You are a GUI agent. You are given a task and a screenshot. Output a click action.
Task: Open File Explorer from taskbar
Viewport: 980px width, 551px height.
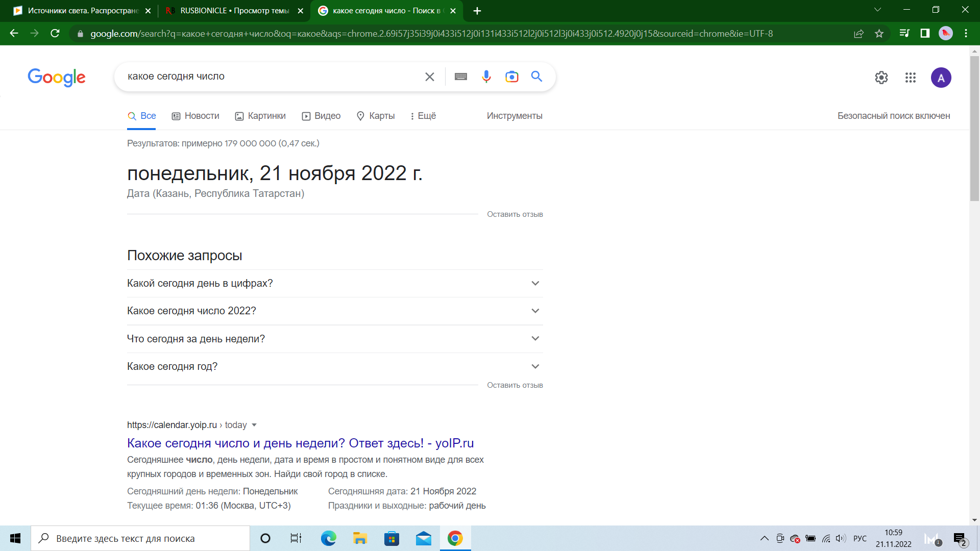click(x=360, y=538)
